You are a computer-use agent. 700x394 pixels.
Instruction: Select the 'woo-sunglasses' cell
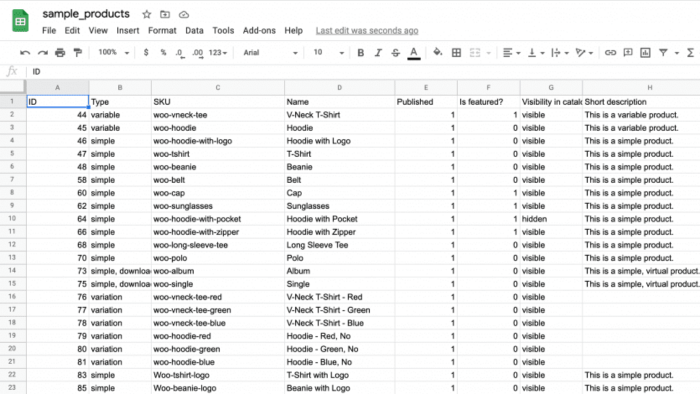coord(218,206)
